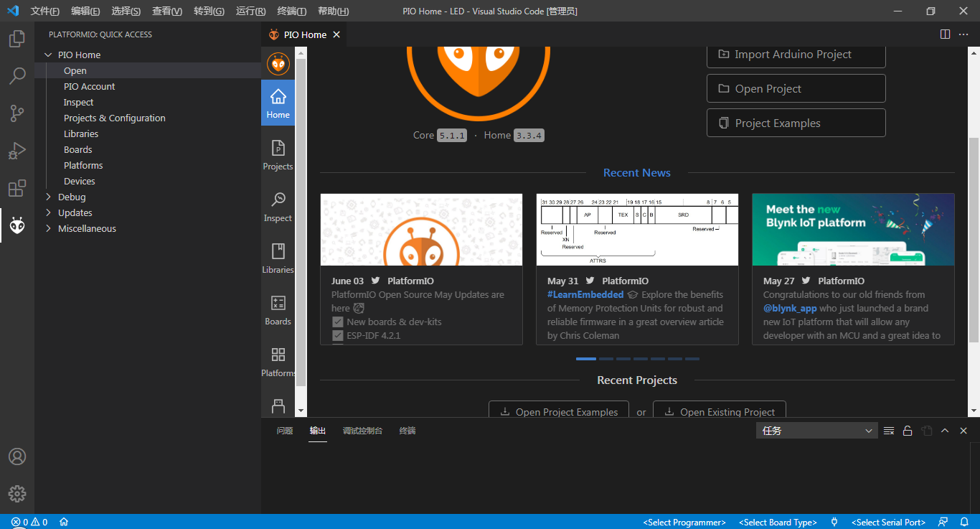This screenshot has height=529, width=980.
Task: Open the Boards nav icon in PIO Home
Action: [x=278, y=309]
